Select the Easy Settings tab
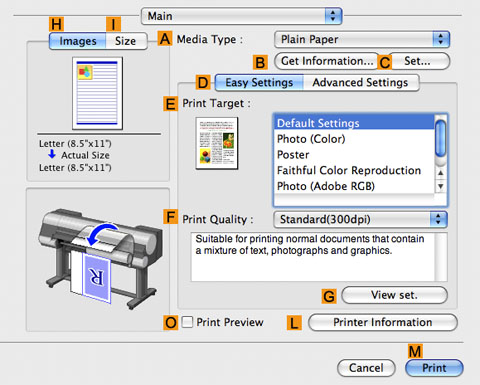The width and height of the screenshot is (480, 385). click(x=259, y=83)
